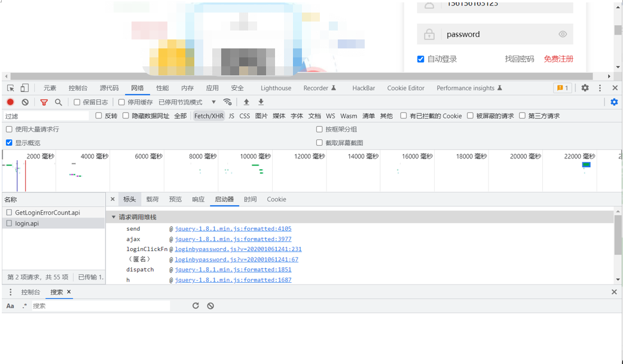The image size is (623, 364).
Task: Enable 使用大量请求行 checkbox
Action: 9,129
